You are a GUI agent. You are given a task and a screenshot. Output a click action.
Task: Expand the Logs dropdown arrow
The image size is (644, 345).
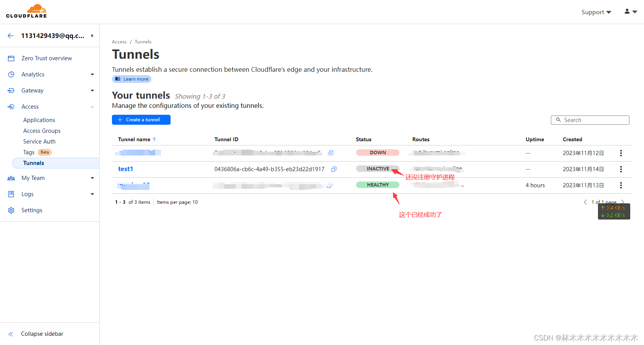[x=92, y=194]
